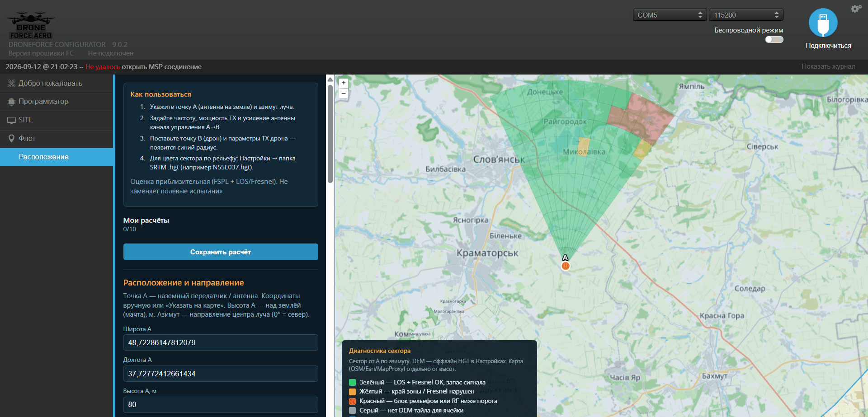Click the Показать журнал link
868x417 pixels.
point(828,66)
